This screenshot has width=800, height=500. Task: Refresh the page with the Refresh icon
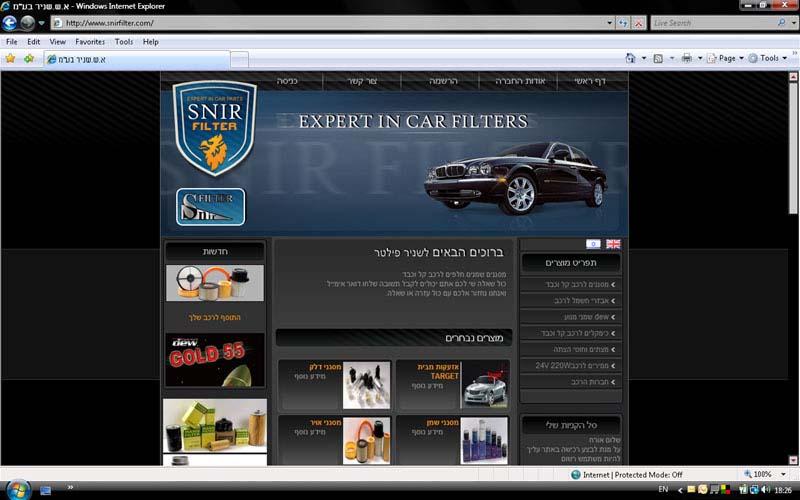[x=622, y=23]
